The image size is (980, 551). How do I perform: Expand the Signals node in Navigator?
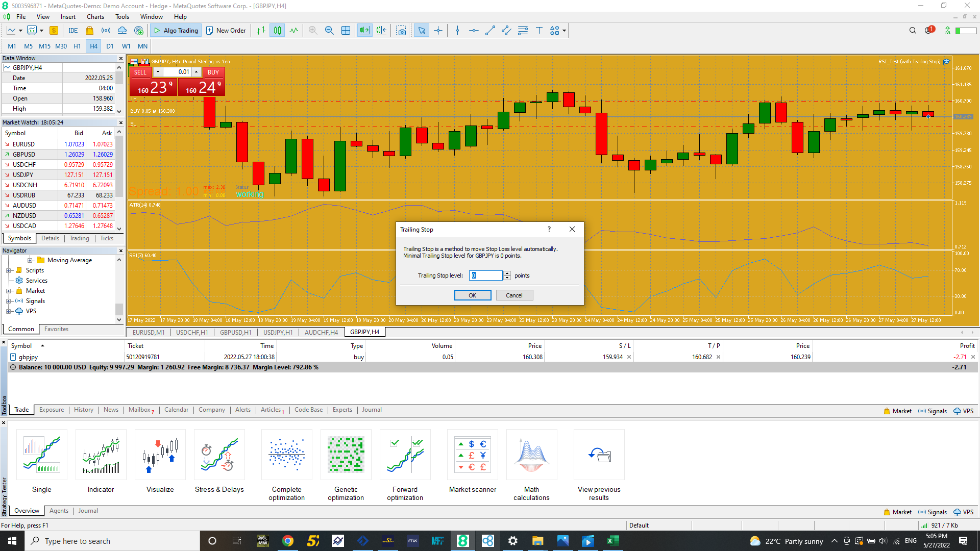[x=8, y=302]
